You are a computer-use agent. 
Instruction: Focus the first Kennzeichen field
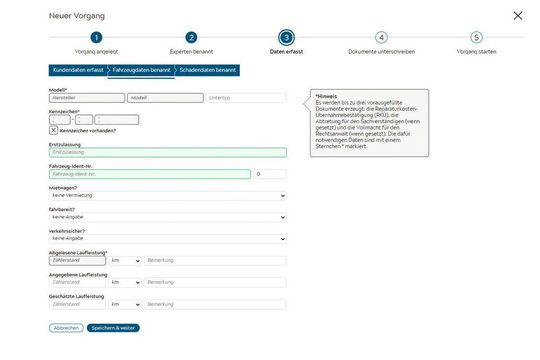coord(60,120)
